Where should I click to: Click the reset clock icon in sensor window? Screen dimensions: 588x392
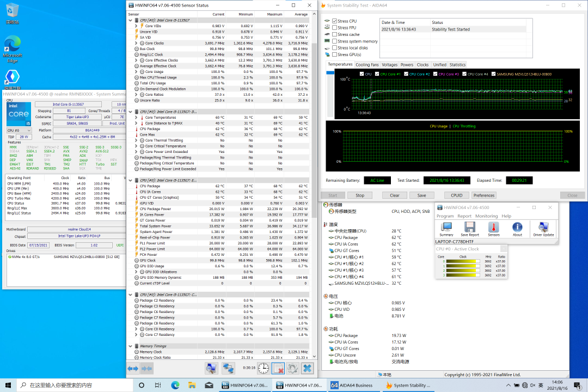pyautogui.click(x=263, y=369)
